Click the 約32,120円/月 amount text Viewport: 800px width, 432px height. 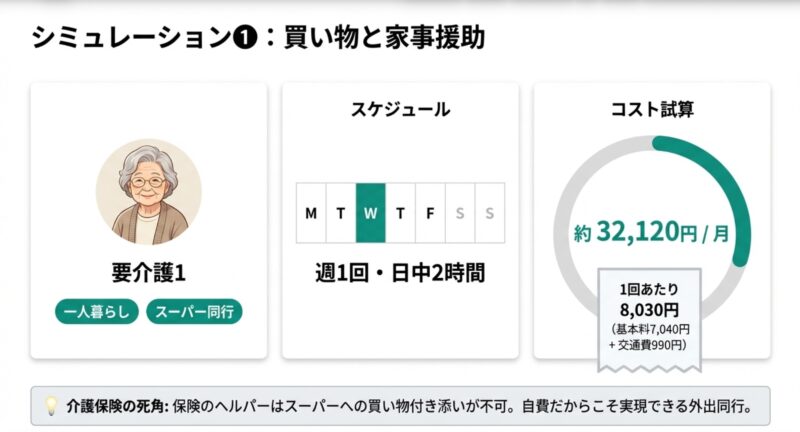(651, 233)
